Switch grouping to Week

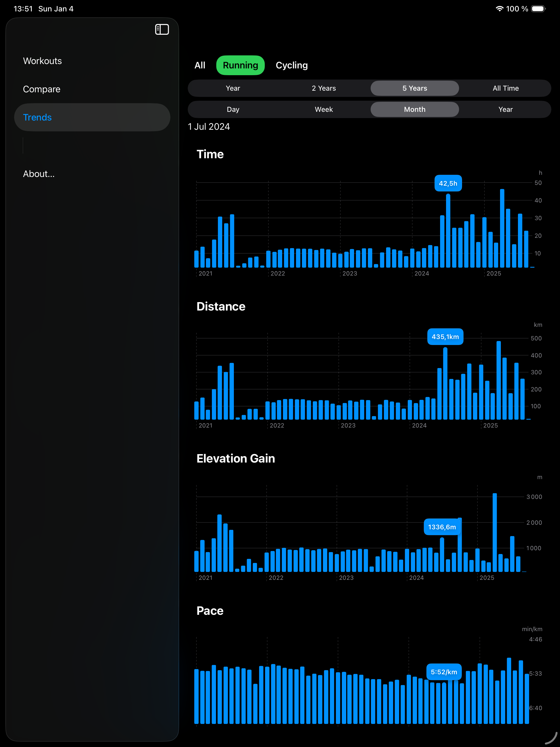pos(323,109)
